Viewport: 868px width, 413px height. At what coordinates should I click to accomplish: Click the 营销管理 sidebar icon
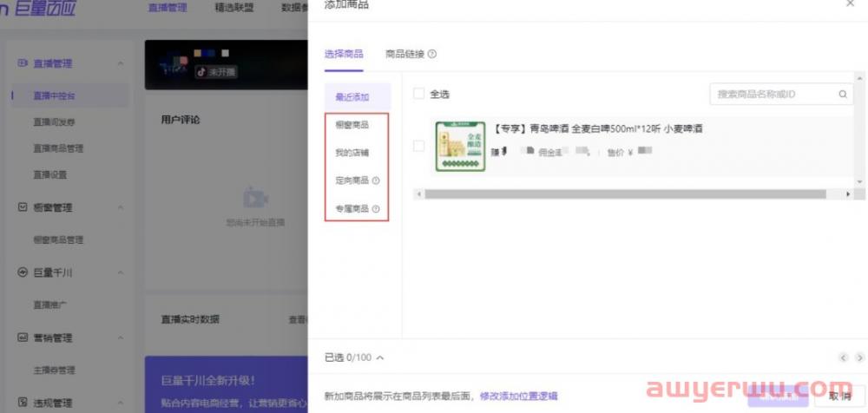[x=23, y=338]
